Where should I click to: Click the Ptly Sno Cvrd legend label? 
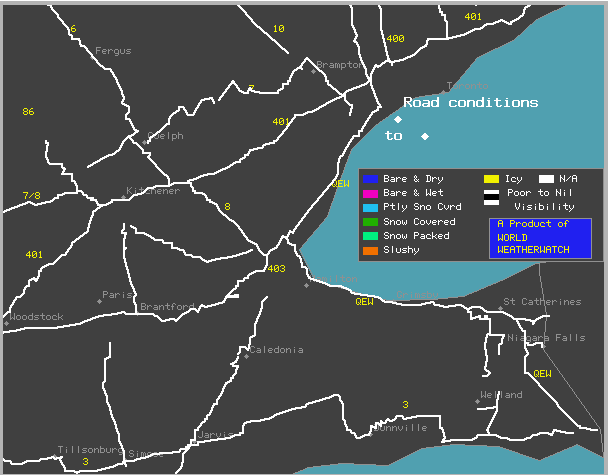pyautogui.click(x=422, y=207)
